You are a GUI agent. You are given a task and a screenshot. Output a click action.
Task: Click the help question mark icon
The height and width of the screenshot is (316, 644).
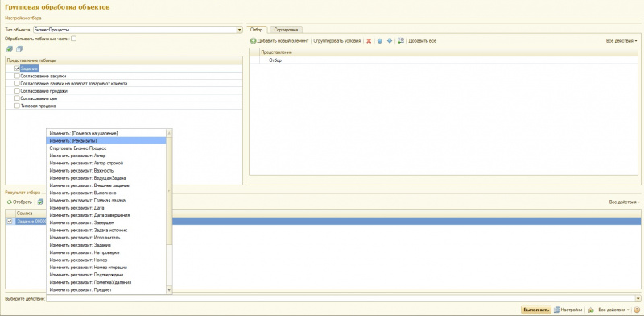pos(637,310)
